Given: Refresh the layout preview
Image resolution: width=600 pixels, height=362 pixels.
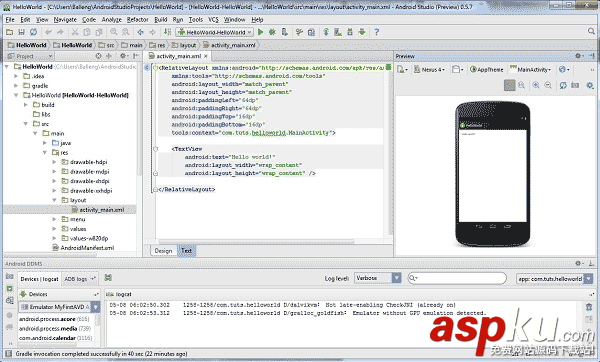Looking at the screenshot, I should pos(563,85).
